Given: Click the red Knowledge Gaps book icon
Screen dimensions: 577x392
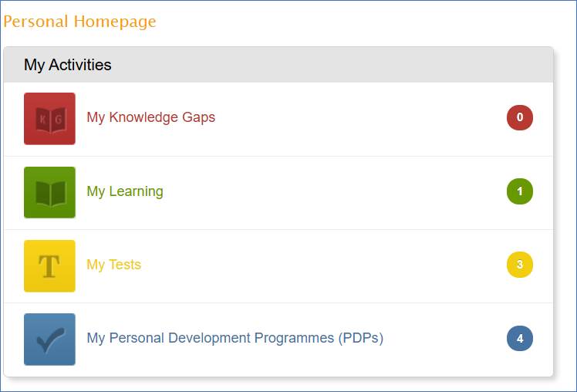Looking at the screenshot, I should (49, 119).
